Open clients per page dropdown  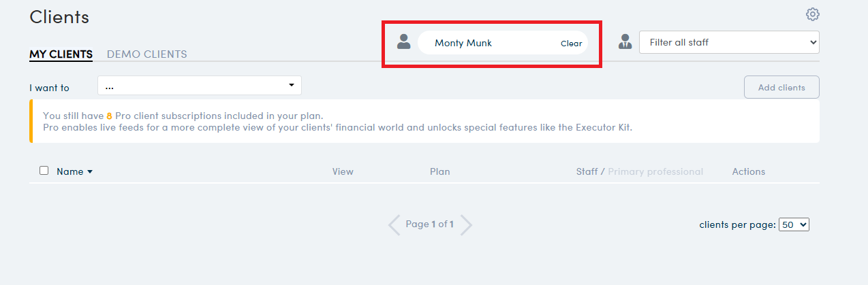(x=794, y=224)
